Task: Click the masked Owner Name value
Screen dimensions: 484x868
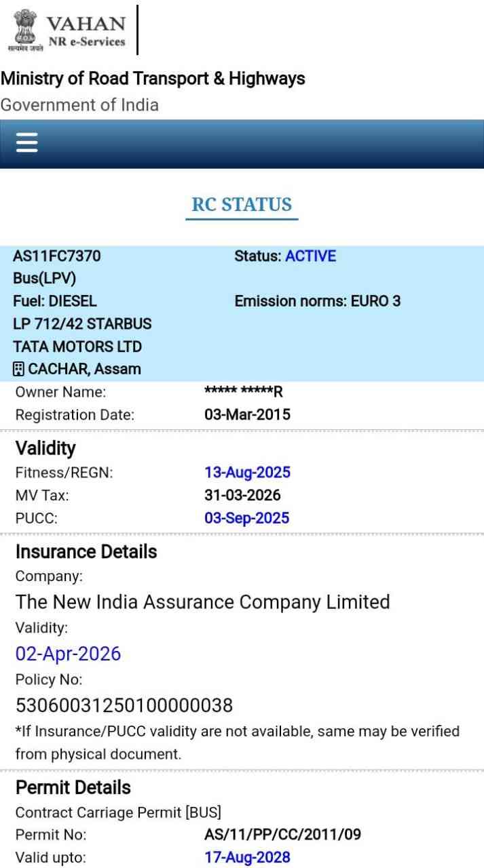Action: pos(243,392)
